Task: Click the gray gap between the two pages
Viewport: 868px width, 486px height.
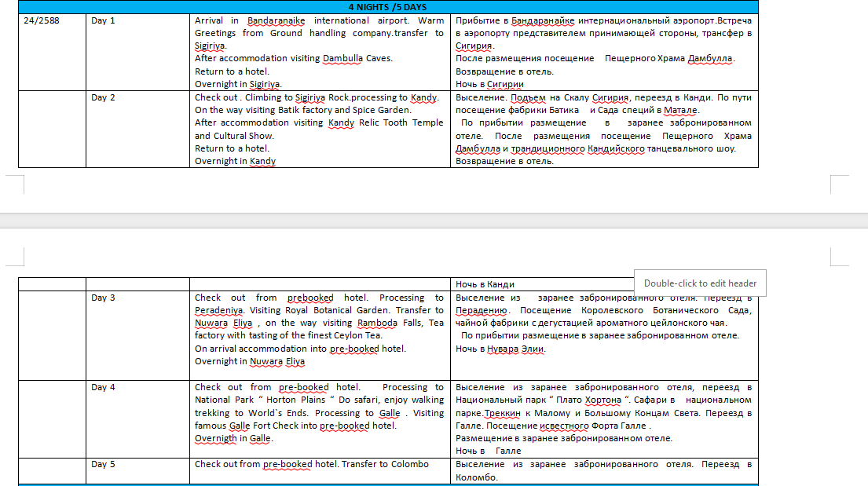Action: [434, 221]
